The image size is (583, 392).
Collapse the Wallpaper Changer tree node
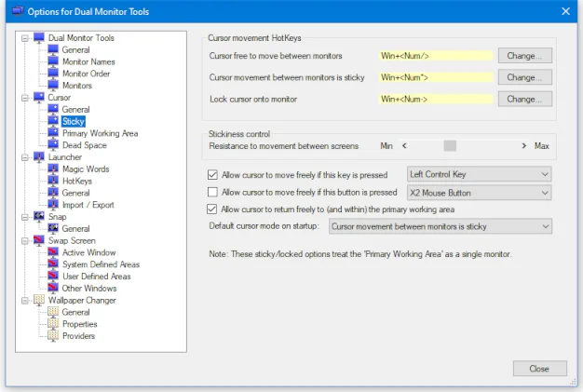coord(25,300)
